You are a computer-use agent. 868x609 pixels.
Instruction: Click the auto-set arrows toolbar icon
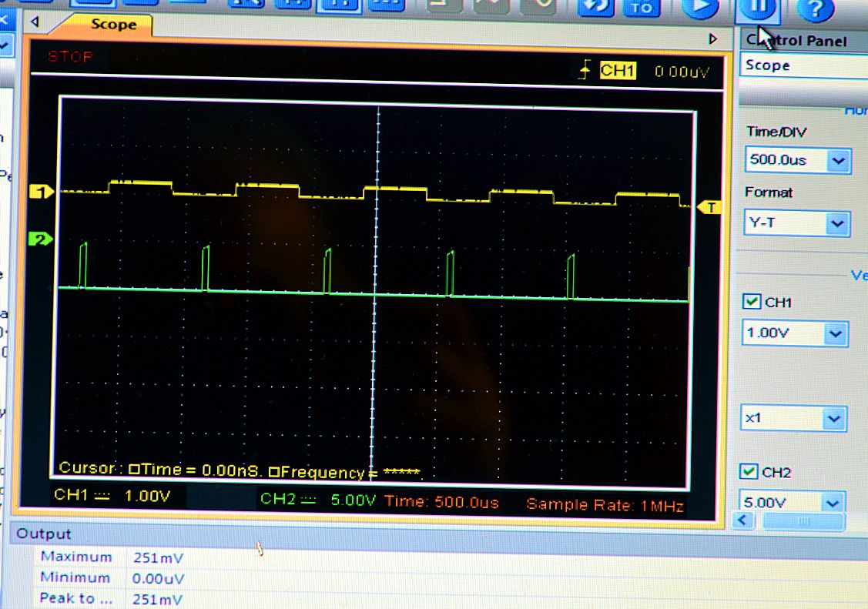[x=595, y=8]
